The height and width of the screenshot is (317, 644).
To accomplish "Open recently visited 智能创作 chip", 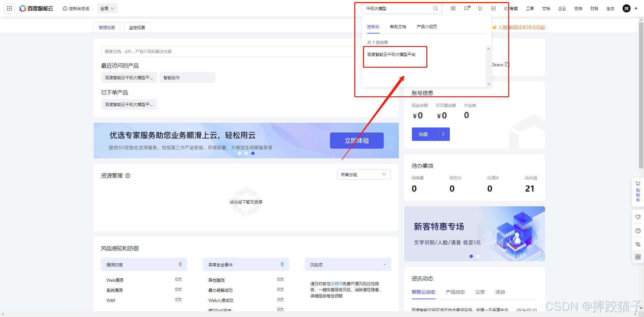I will tap(187, 77).
